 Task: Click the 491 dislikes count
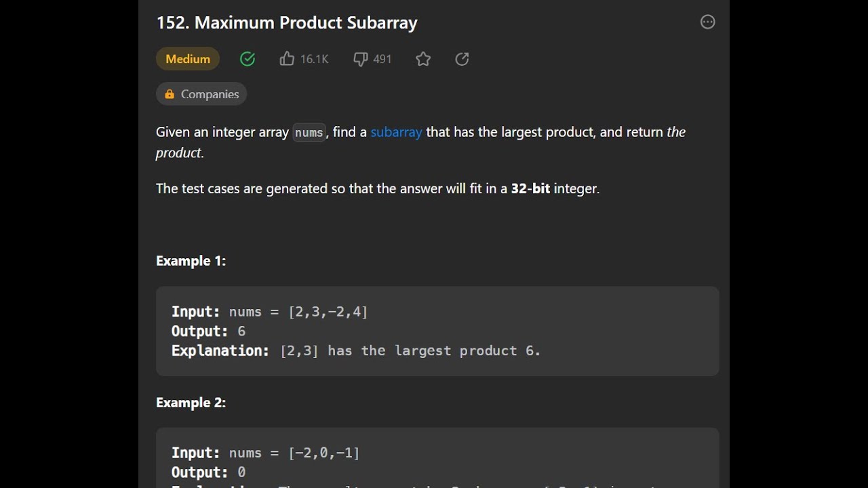click(382, 59)
